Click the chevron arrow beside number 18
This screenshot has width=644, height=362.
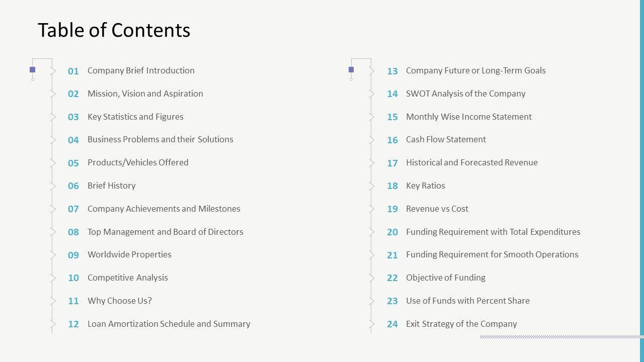pos(372,186)
